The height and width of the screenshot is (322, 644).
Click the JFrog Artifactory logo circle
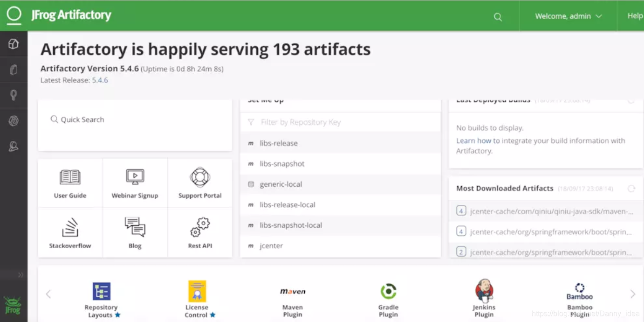coord(14,15)
